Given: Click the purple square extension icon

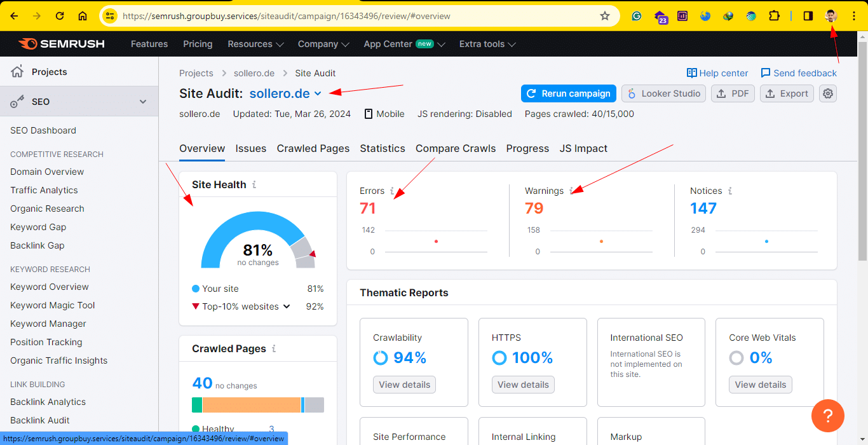Looking at the screenshot, I should point(682,16).
